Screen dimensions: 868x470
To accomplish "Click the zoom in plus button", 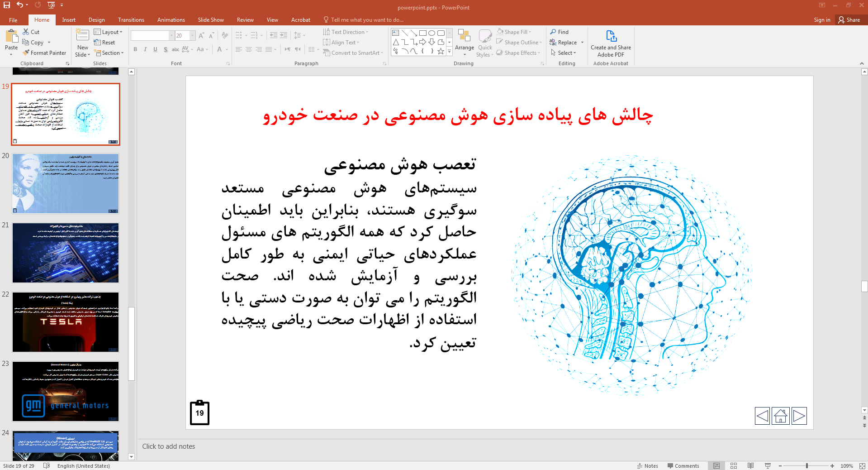I will coord(832,465).
